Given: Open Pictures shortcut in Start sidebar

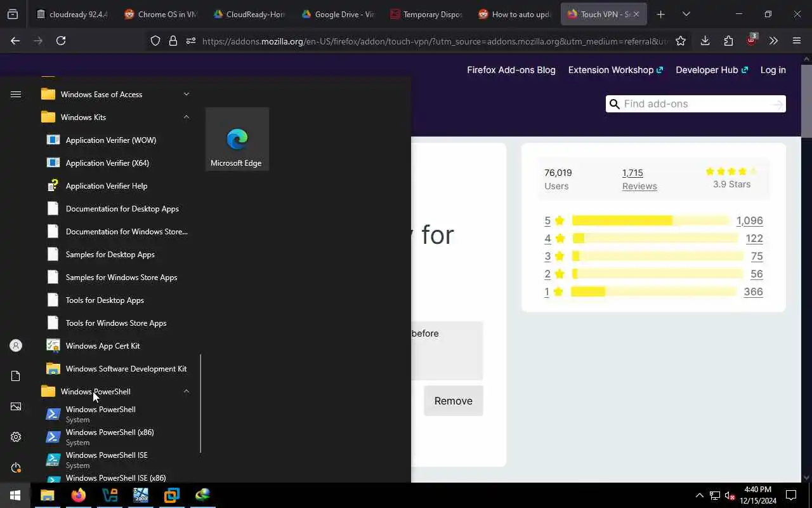Looking at the screenshot, I should pyautogui.click(x=16, y=406).
